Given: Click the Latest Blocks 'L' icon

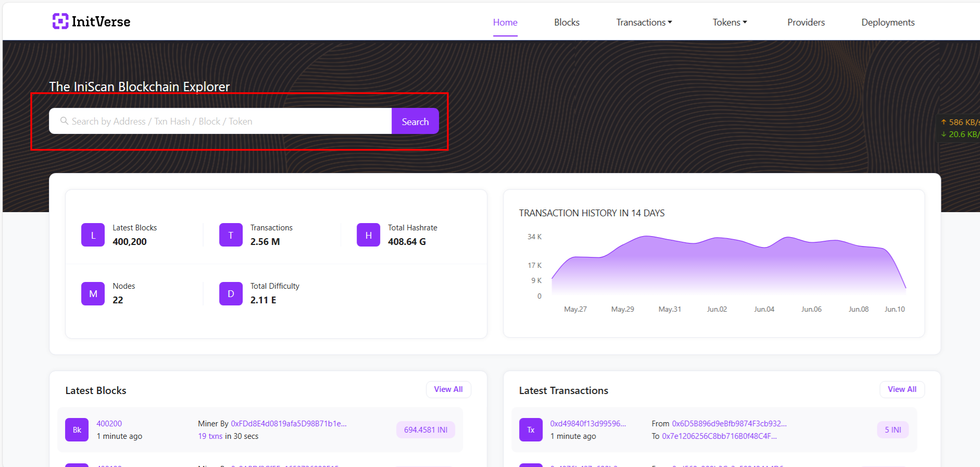Looking at the screenshot, I should pyautogui.click(x=93, y=235).
